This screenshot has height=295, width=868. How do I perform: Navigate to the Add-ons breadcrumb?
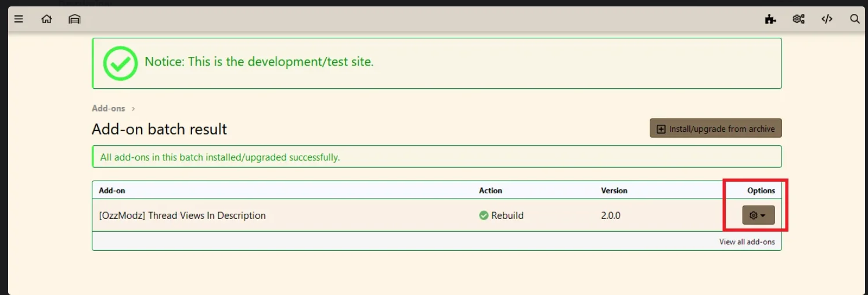pyautogui.click(x=108, y=109)
